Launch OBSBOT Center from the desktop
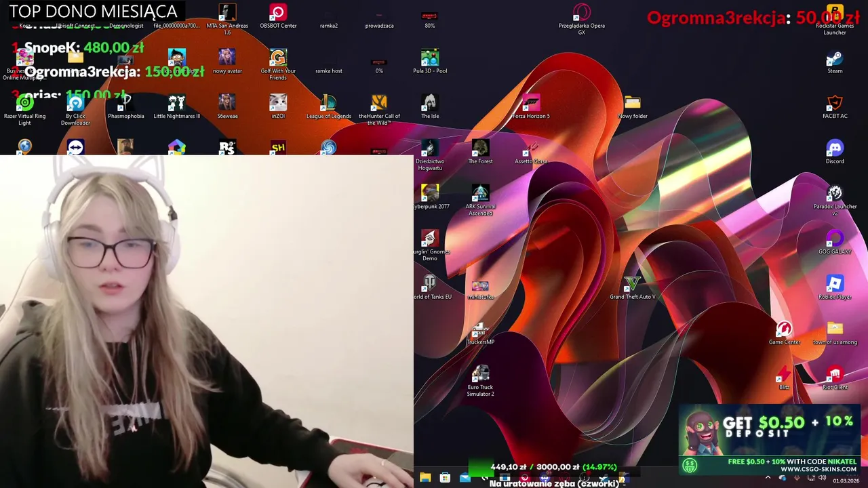868x488 pixels. (278, 17)
